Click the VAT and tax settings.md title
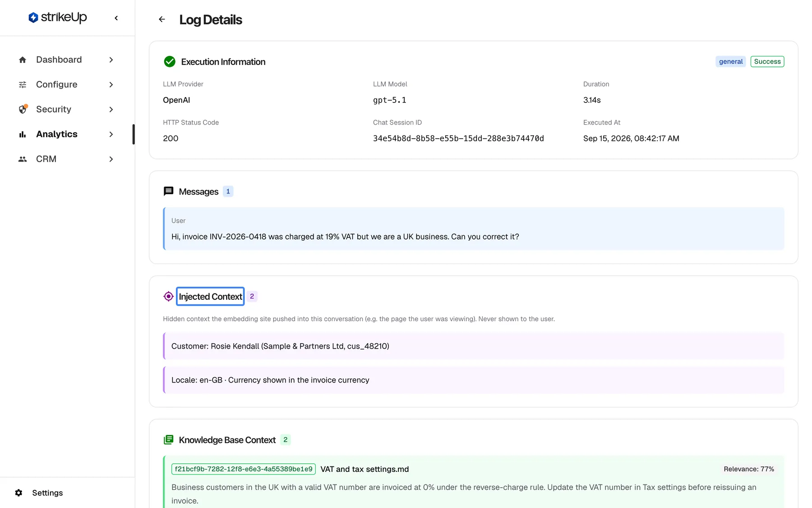This screenshot has height=508, width=812. 364,469
